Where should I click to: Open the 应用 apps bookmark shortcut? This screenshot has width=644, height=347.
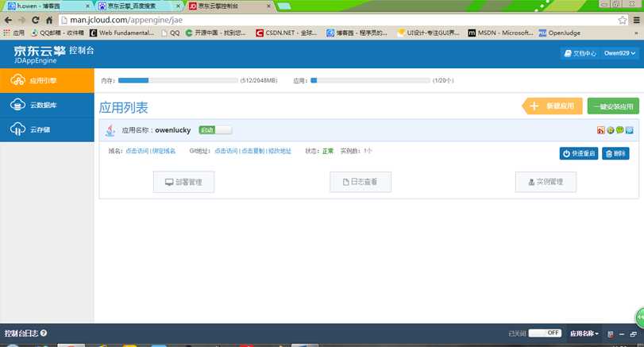pos(14,33)
